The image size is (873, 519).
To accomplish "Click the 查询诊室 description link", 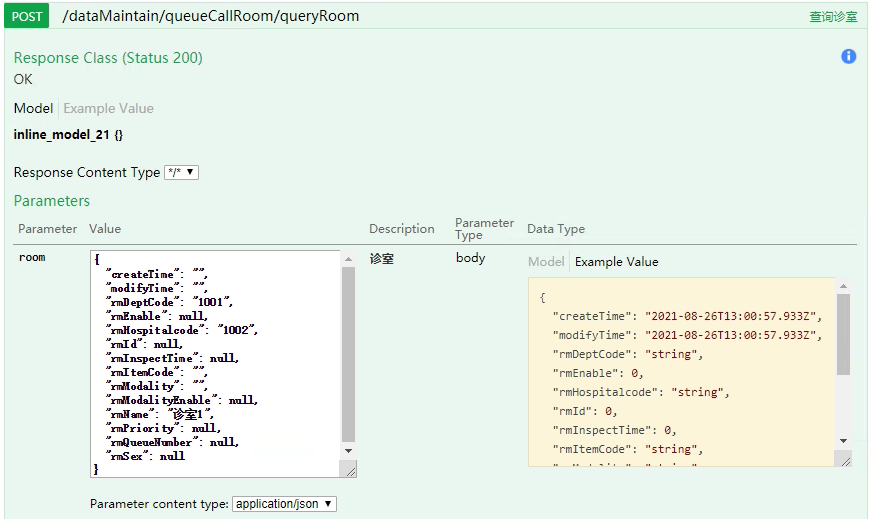I will pyautogui.click(x=833, y=17).
